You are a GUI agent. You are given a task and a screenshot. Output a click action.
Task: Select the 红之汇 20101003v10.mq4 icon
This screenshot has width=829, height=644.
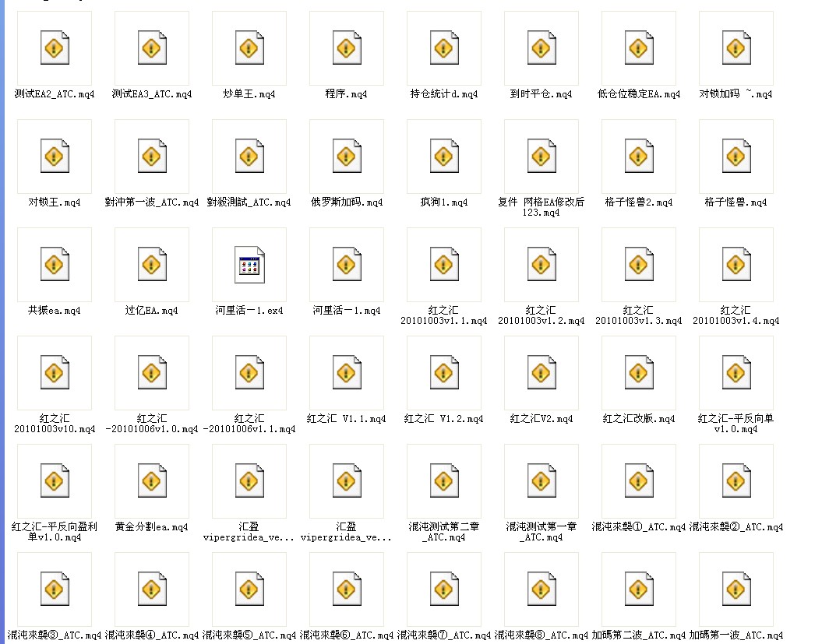tap(55, 373)
